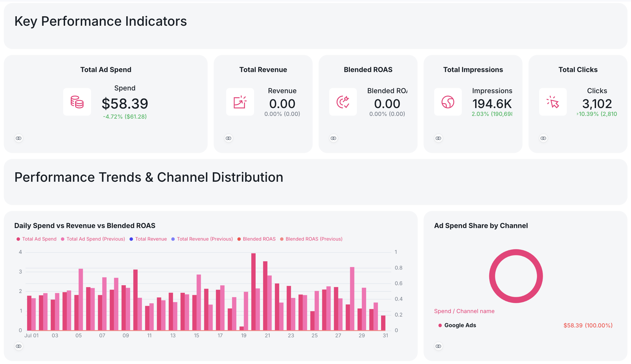Click the Spend / Channel name label

pyautogui.click(x=464, y=311)
